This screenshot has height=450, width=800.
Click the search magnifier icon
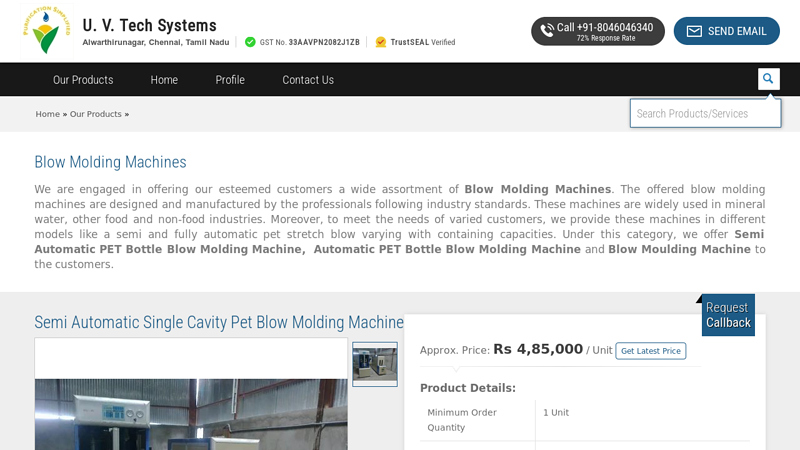click(768, 79)
